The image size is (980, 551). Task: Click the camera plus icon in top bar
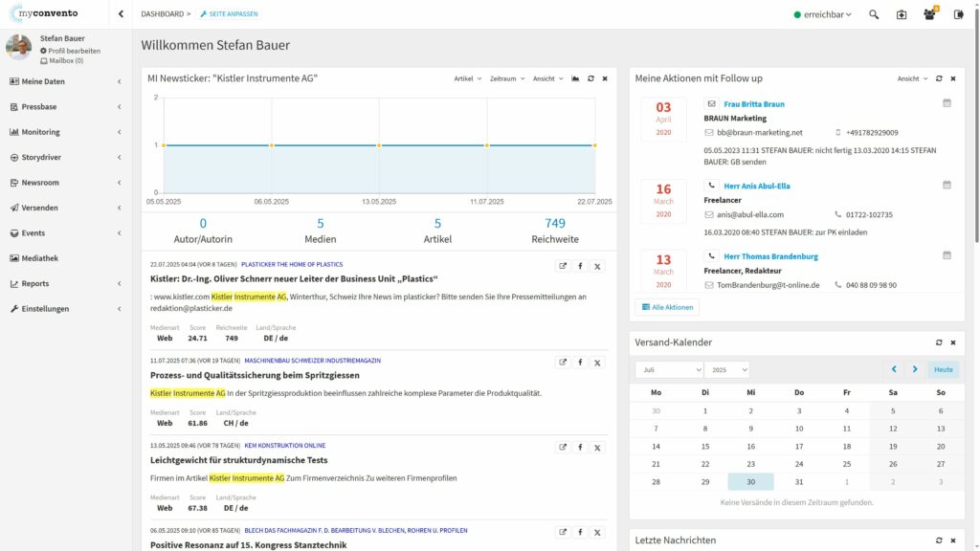pos(902,14)
